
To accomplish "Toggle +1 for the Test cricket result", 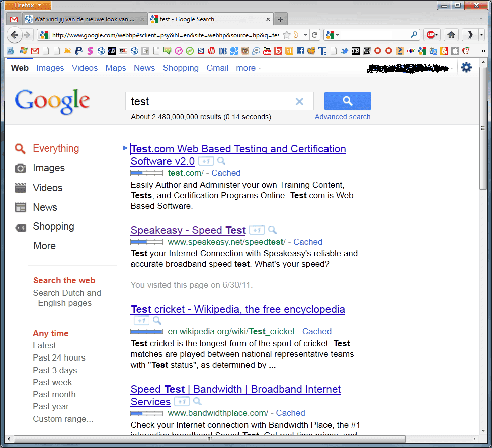I will [x=141, y=321].
